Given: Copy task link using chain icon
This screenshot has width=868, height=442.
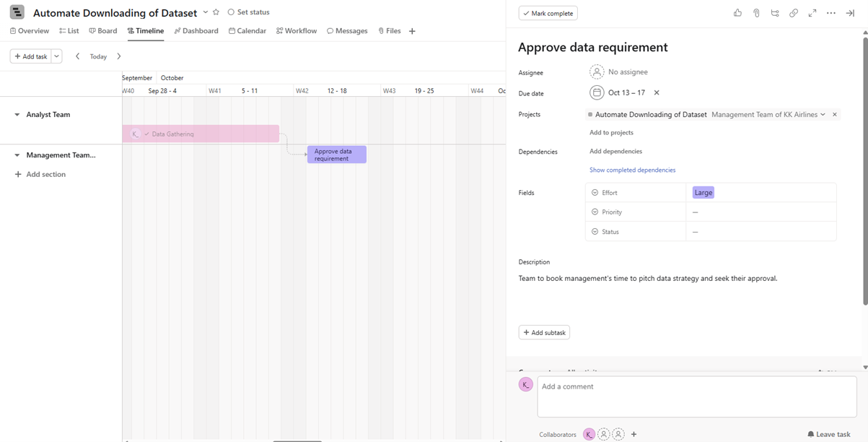Looking at the screenshot, I should coord(794,13).
